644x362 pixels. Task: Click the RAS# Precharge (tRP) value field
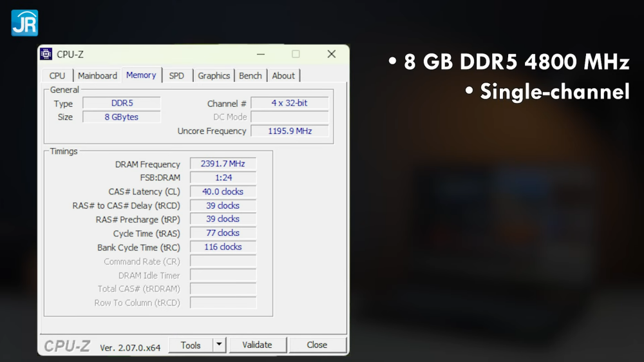[223, 219]
